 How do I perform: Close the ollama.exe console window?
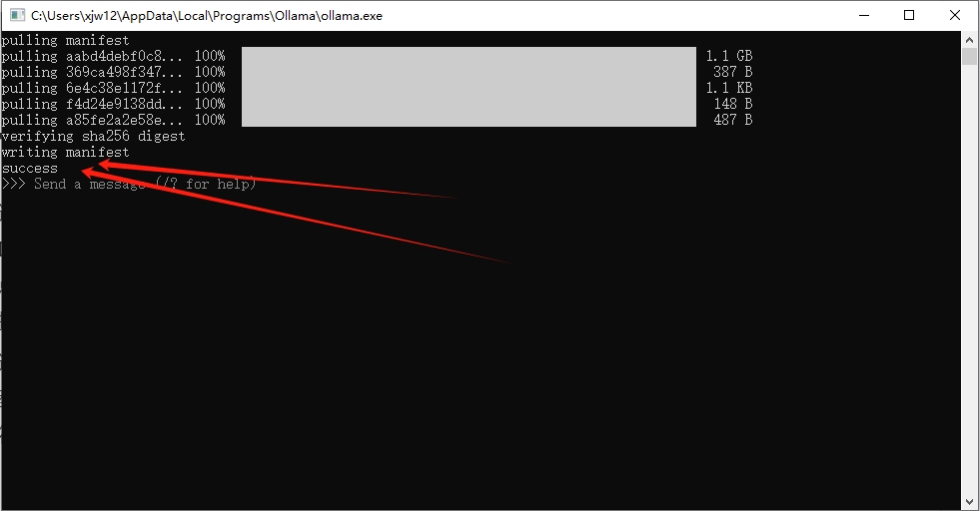click(x=955, y=15)
